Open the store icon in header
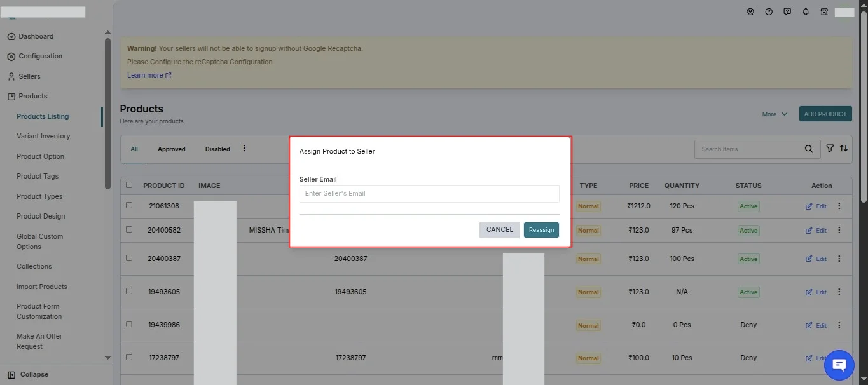Image resolution: width=868 pixels, height=385 pixels. pos(824,11)
